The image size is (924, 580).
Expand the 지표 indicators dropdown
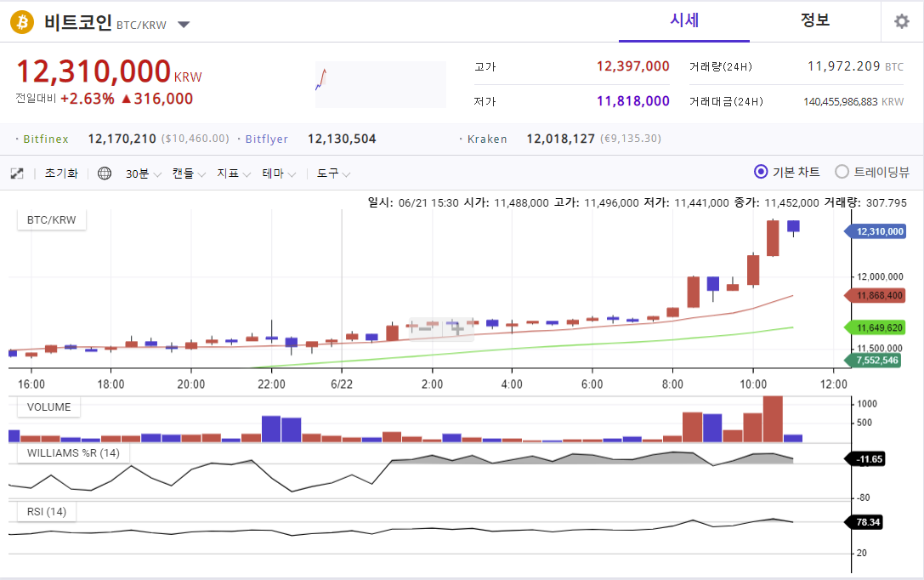pyautogui.click(x=234, y=173)
